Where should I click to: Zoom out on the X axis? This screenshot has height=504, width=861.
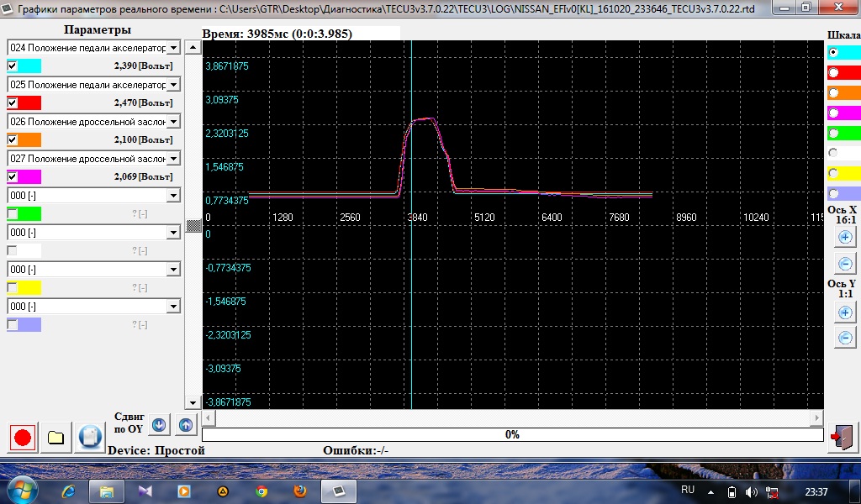[845, 264]
